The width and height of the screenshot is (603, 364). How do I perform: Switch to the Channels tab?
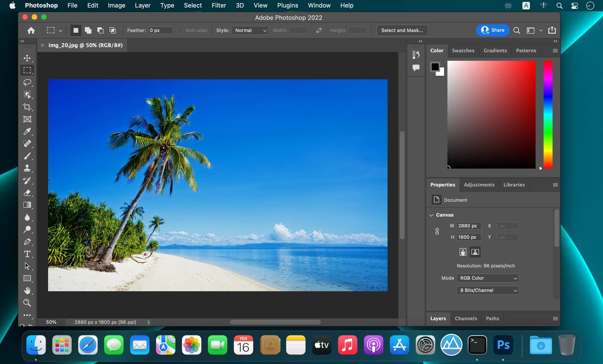pos(466,318)
